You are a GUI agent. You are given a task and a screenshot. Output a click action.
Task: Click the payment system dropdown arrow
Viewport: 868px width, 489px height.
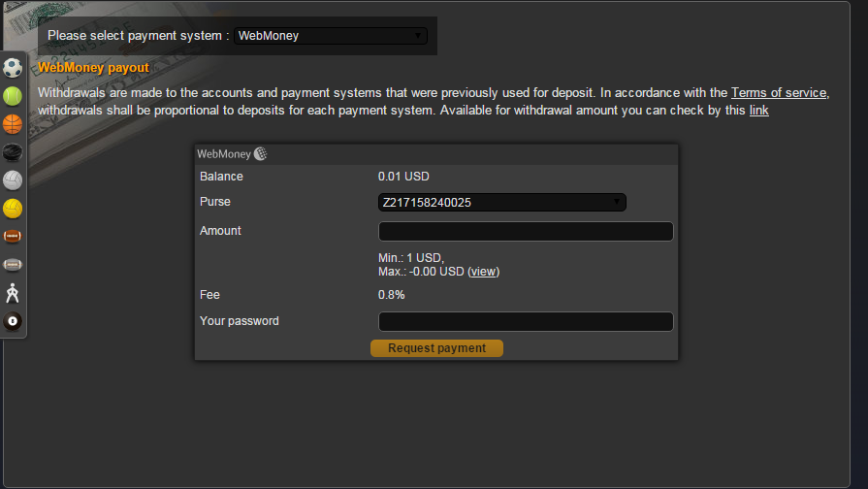[419, 36]
